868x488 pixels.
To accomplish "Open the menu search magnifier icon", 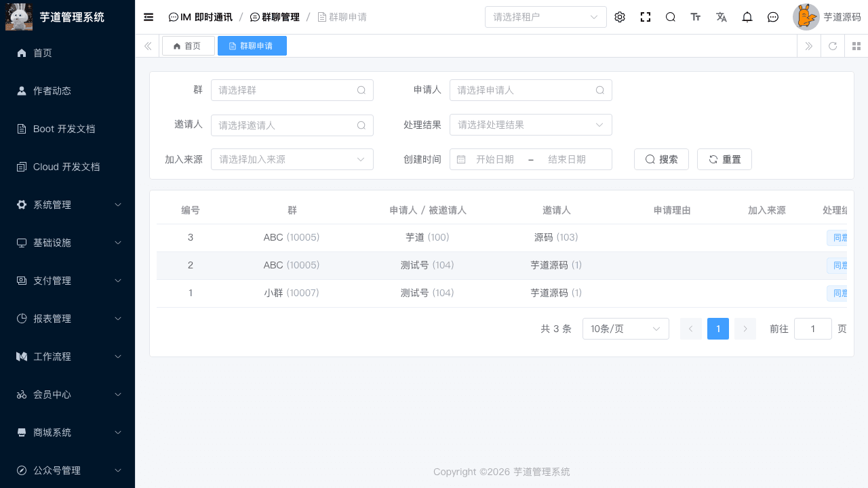I will (671, 17).
